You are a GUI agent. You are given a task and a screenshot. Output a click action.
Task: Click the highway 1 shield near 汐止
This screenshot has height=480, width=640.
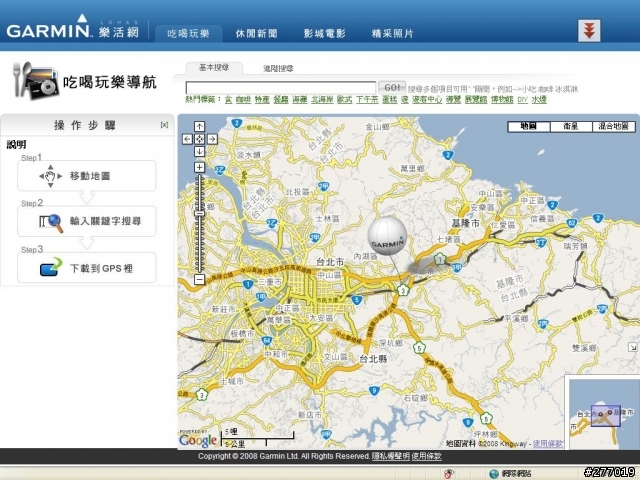439,258
